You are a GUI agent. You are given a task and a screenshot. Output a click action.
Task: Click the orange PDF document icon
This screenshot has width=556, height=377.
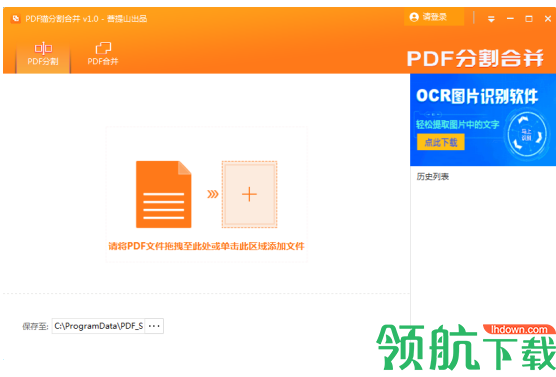(x=163, y=194)
